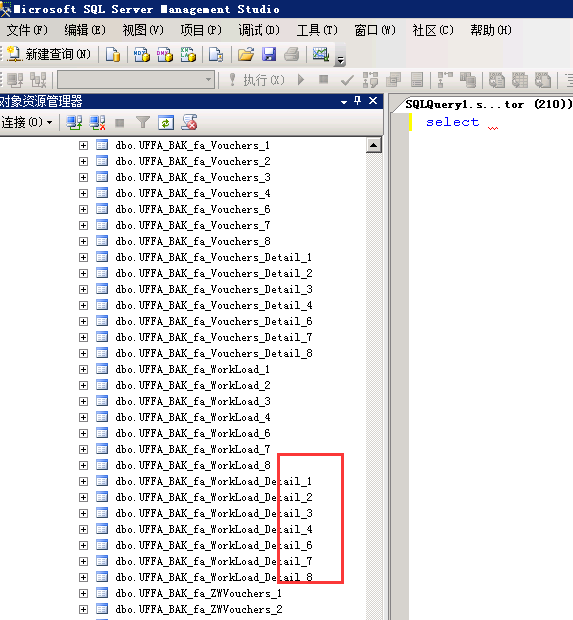Screen dimensions: 573x620
Task: Click the New Query (新建查询) button
Action: point(49,54)
